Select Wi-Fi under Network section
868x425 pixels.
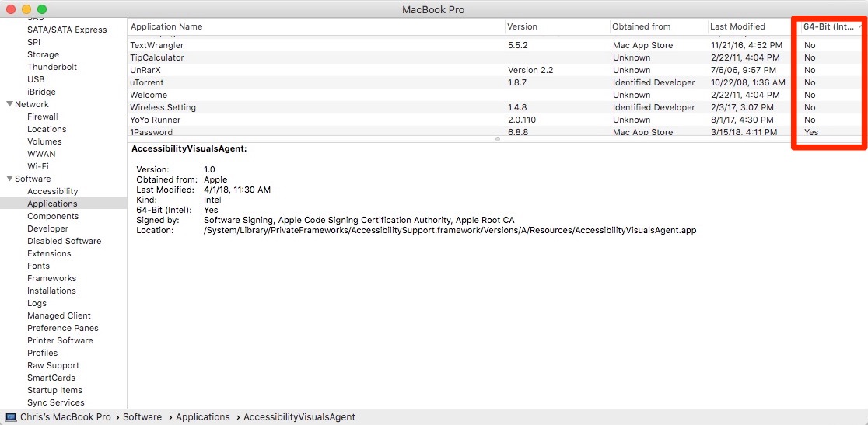click(x=39, y=166)
